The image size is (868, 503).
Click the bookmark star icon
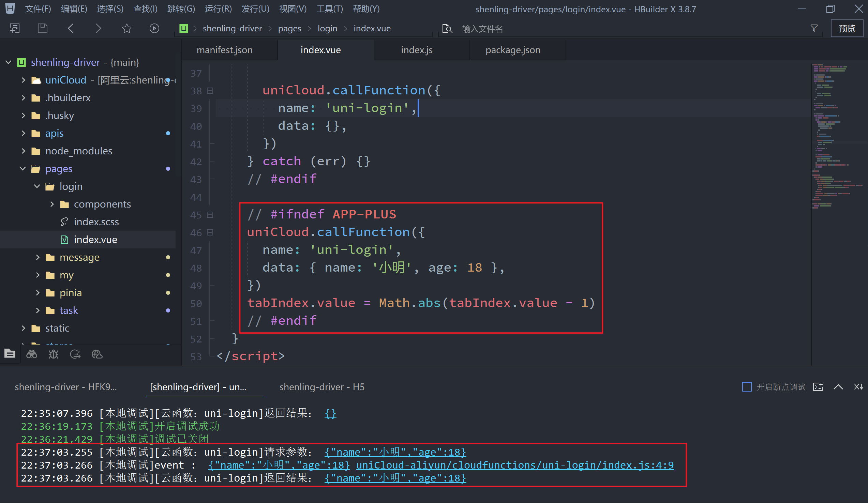[127, 28]
